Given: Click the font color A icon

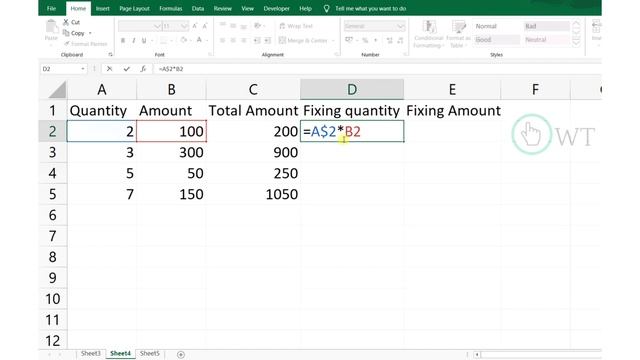Looking at the screenshot, I should pyautogui.click(x=199, y=40).
